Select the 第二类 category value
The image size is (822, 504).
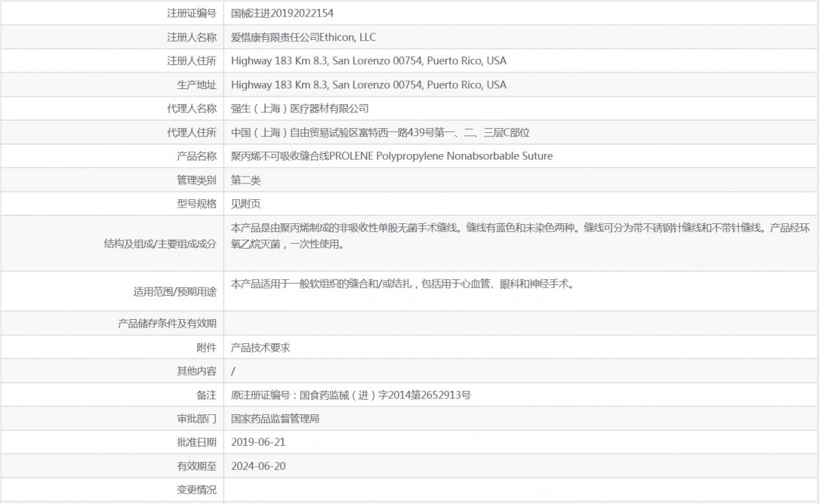(246, 180)
